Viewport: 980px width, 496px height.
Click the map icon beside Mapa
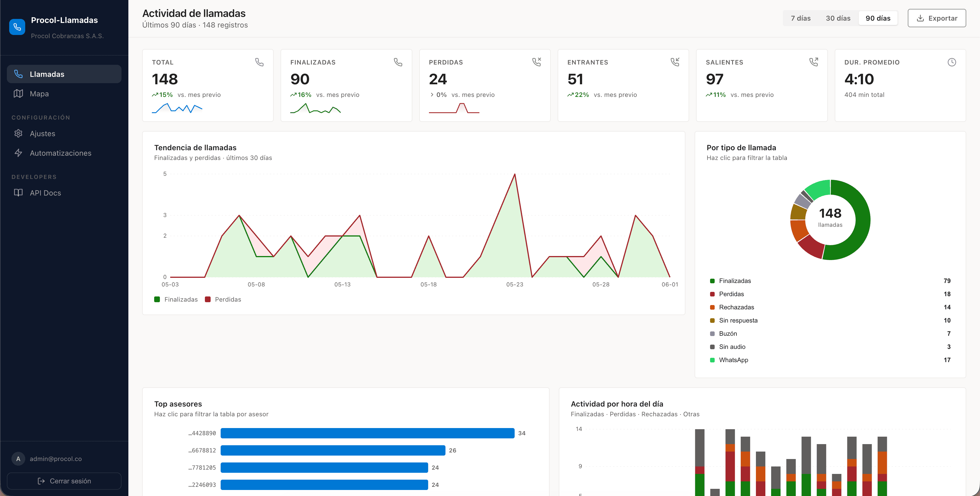pyautogui.click(x=18, y=94)
